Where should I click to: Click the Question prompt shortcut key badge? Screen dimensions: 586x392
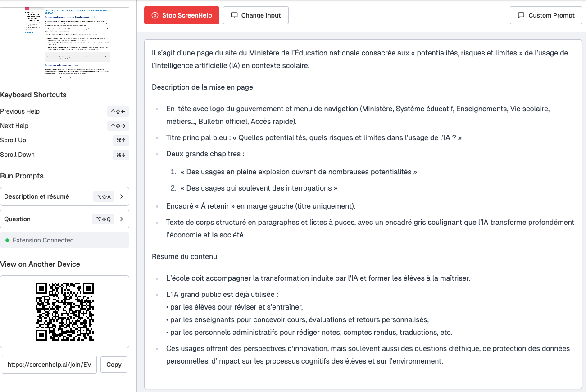103,219
